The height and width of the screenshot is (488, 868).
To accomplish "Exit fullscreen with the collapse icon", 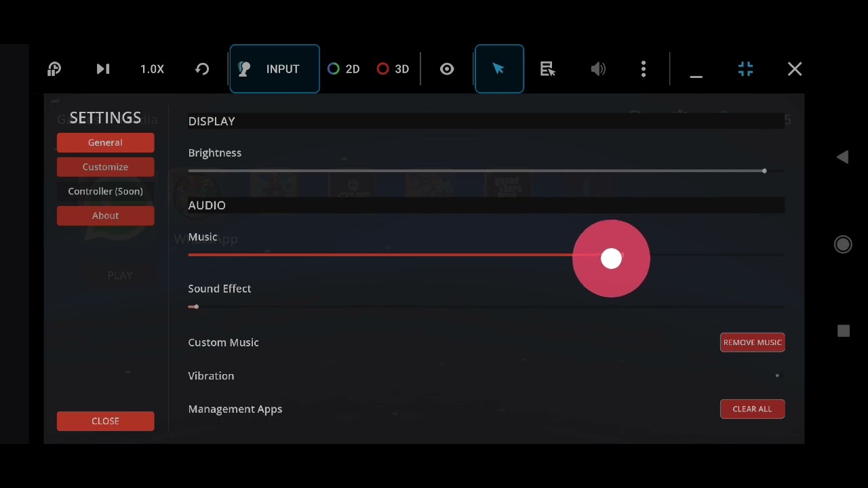I will click(x=745, y=69).
